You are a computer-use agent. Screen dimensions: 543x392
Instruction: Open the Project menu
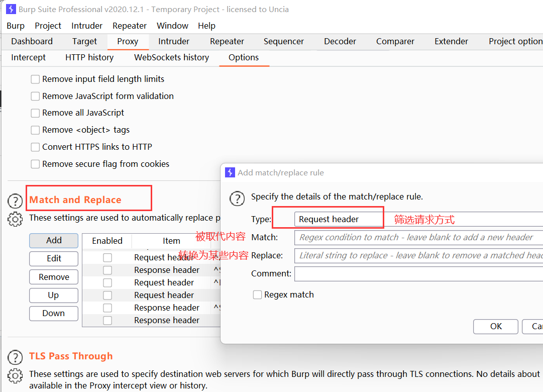click(48, 26)
